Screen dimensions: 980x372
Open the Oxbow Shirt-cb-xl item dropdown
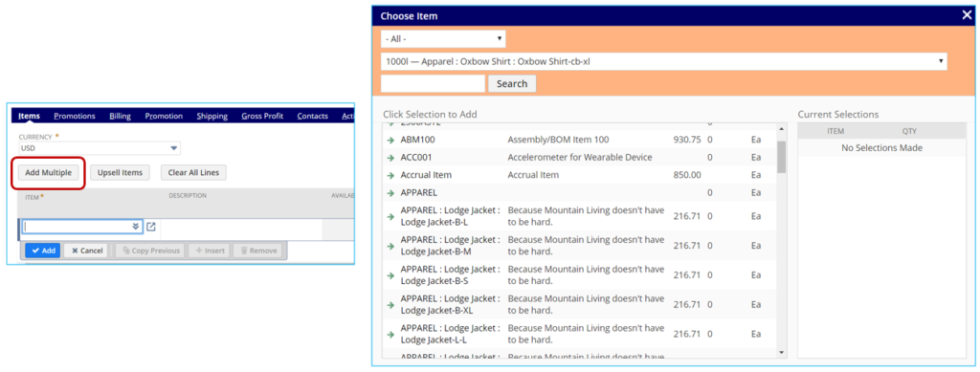point(664,62)
